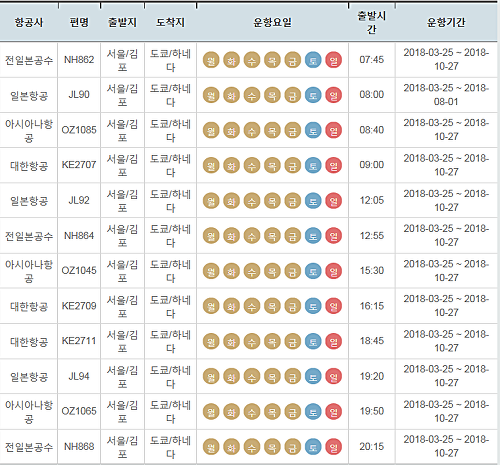Click the Wednesday badge in the KE2709 row
The image size is (500, 465).
point(252,306)
